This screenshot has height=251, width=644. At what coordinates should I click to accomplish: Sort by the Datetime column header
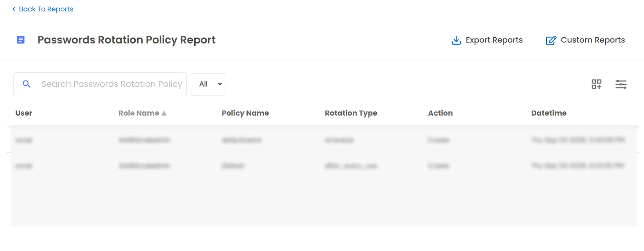tap(549, 113)
